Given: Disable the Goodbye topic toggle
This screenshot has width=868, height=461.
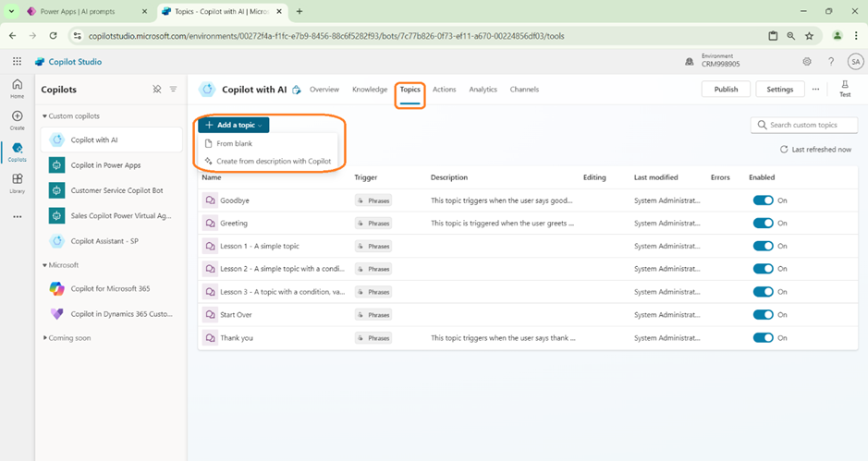Looking at the screenshot, I should pyautogui.click(x=763, y=200).
